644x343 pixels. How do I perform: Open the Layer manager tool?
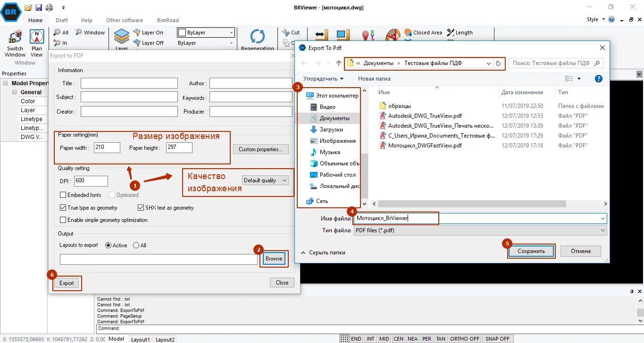coord(122,40)
